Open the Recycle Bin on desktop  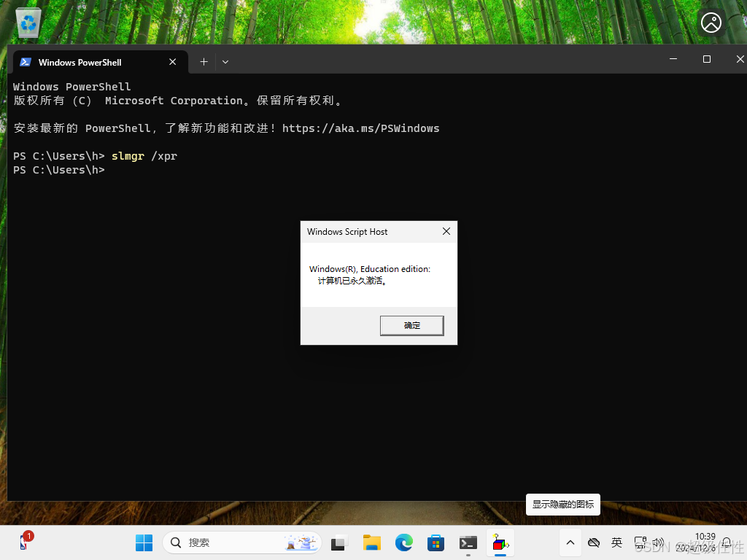point(28,23)
